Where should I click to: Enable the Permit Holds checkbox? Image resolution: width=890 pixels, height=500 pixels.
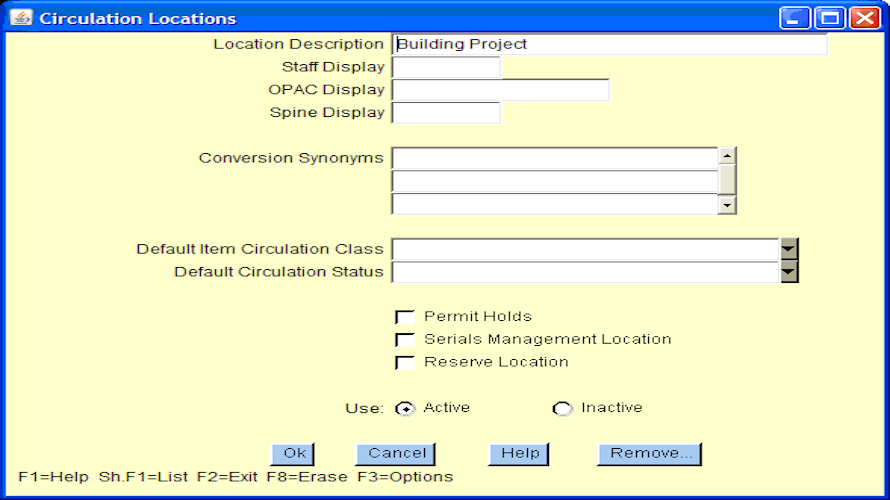(x=405, y=317)
